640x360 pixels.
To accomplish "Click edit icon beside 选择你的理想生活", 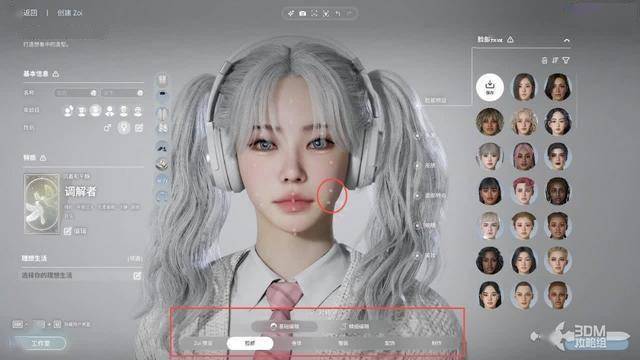I will [x=137, y=276].
